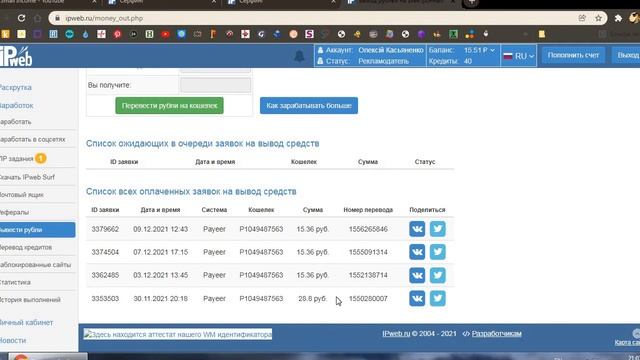
Task: Select Вывести рубли in the sidebar
Action: coord(38,230)
